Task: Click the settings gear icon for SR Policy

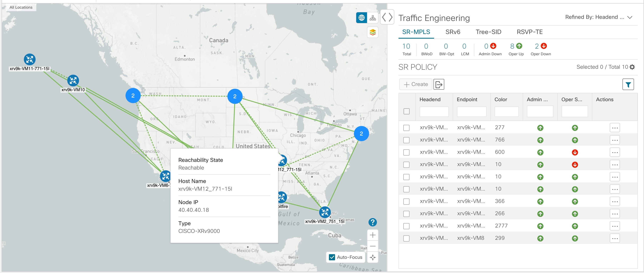Action: (634, 67)
